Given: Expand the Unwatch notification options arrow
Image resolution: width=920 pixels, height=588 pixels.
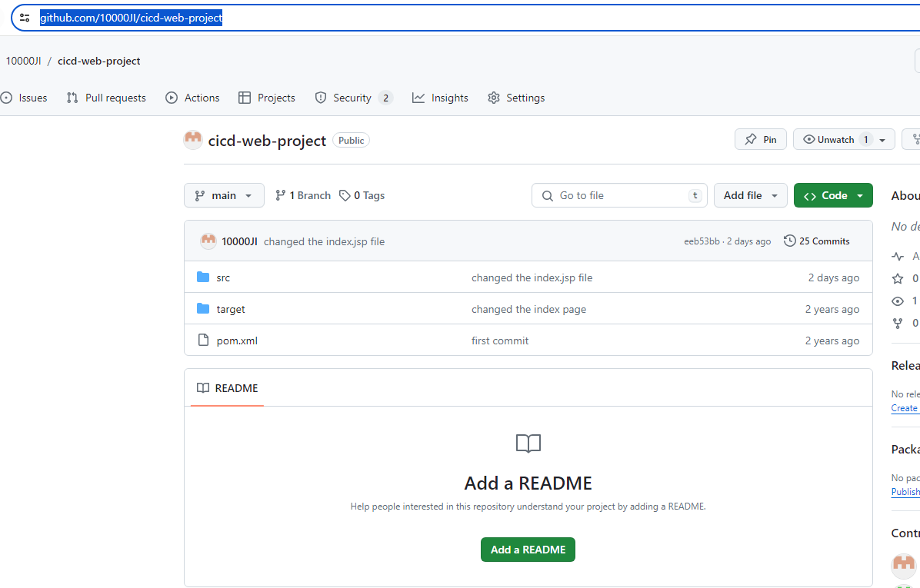Looking at the screenshot, I should coord(882,140).
